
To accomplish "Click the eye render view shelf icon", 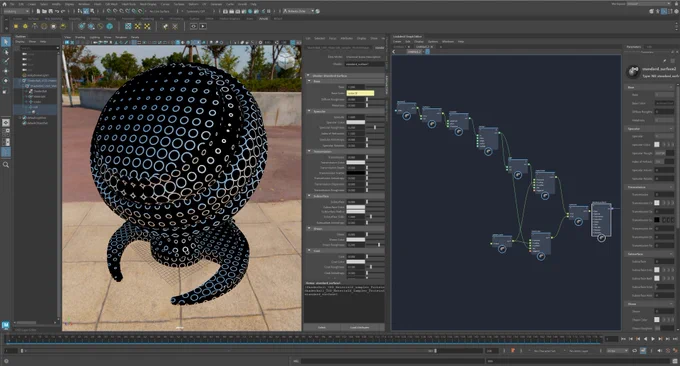I will (193, 26).
